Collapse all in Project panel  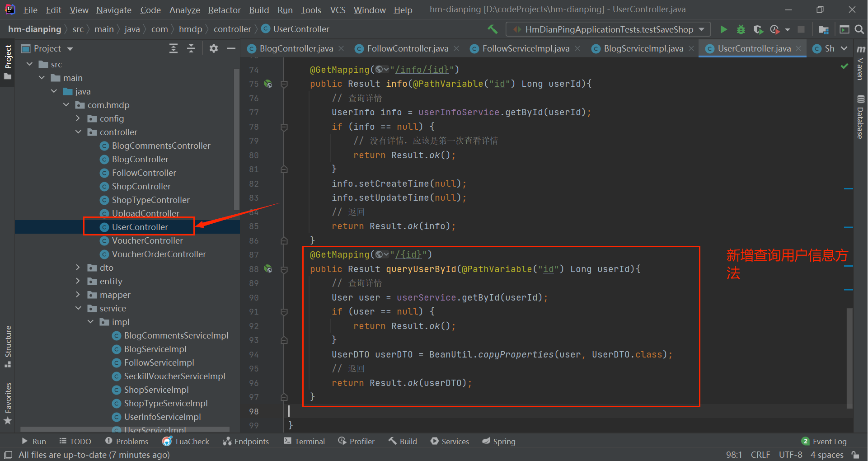(x=191, y=48)
